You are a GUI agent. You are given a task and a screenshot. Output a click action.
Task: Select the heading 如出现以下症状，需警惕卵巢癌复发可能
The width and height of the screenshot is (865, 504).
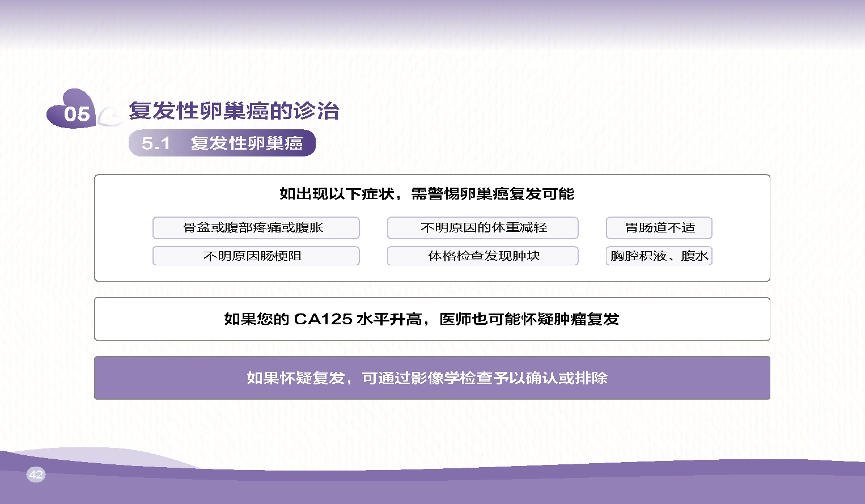[x=426, y=194]
